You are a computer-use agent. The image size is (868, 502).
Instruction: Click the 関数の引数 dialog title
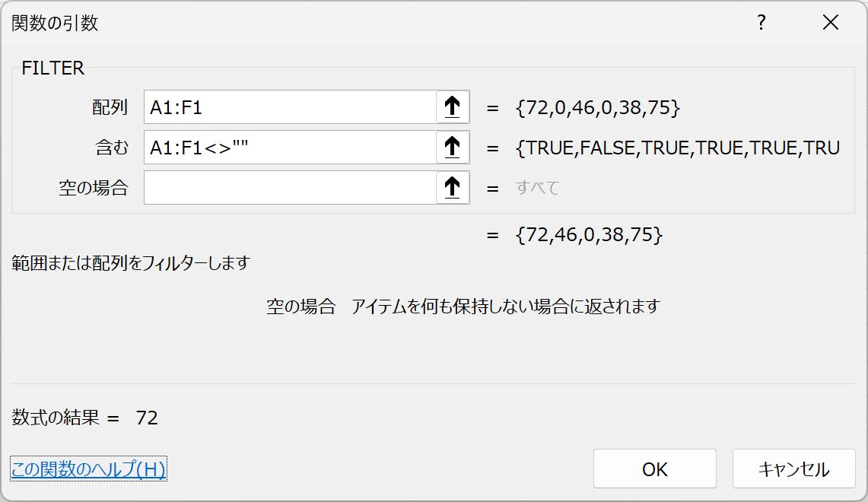pos(55,24)
